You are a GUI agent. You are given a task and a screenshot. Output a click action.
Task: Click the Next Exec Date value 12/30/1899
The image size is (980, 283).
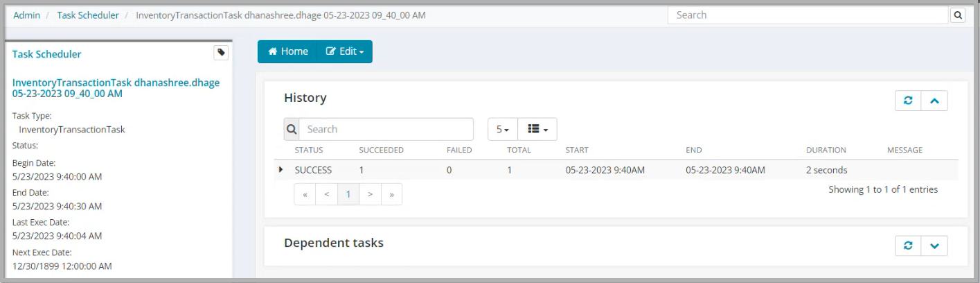coord(62,266)
